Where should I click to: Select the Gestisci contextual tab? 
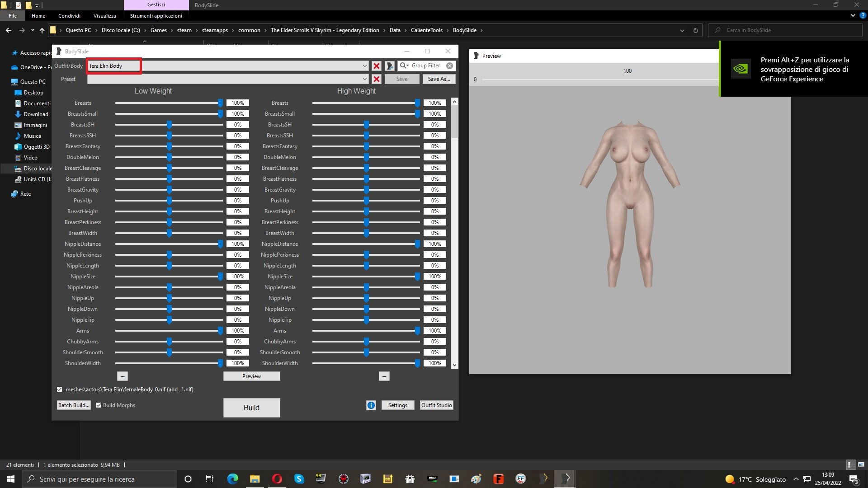click(x=156, y=5)
